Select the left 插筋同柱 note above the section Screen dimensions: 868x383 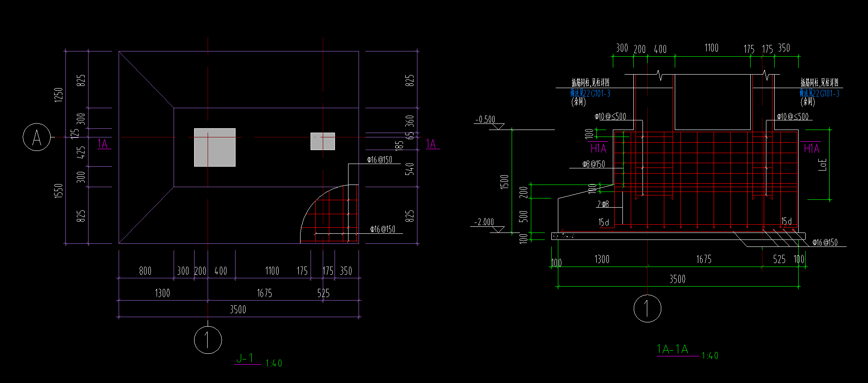591,82
